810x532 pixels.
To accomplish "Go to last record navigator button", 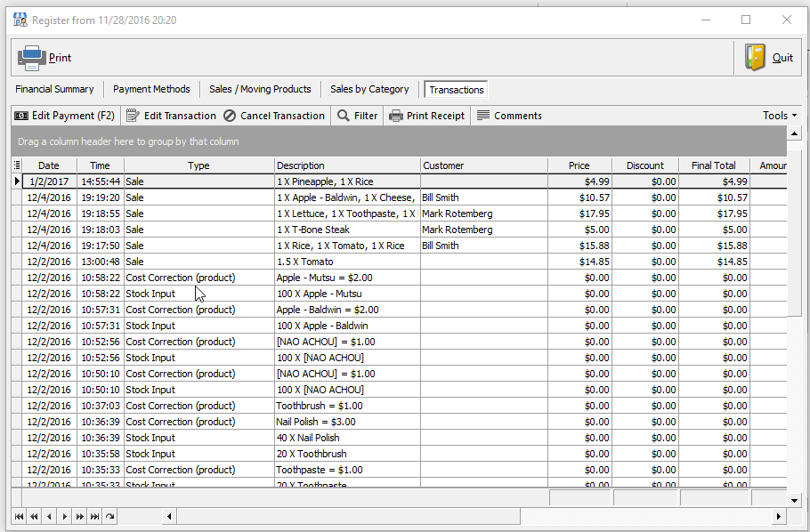I will (94, 517).
